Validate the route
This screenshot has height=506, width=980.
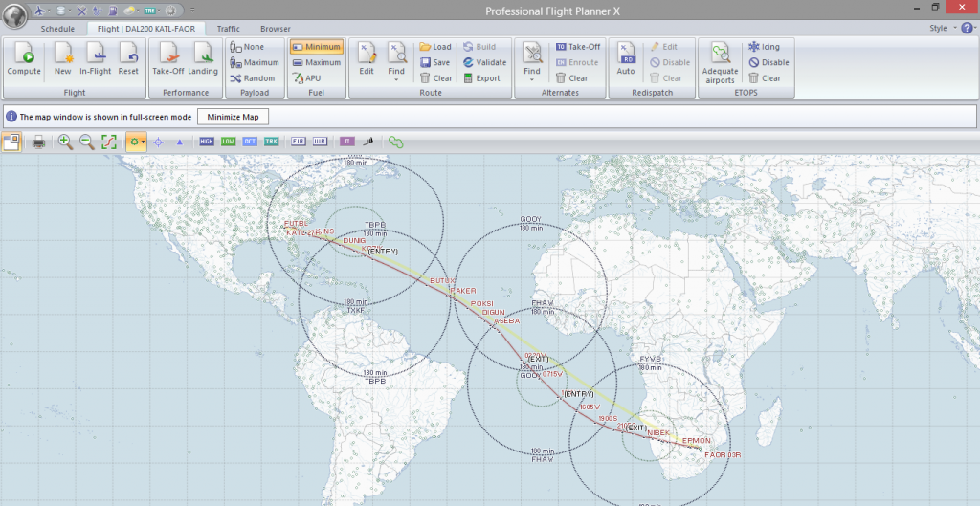[x=484, y=62]
